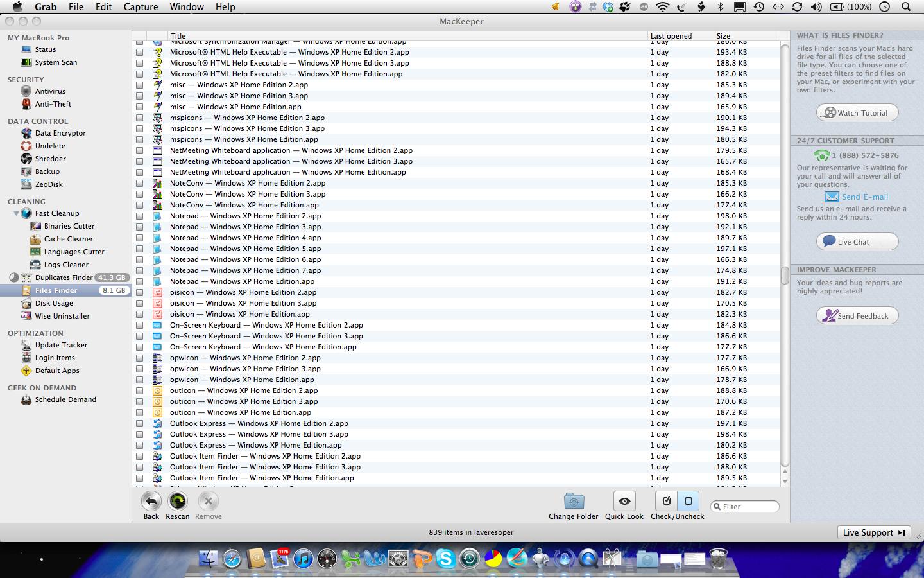Select NetMeeting Whiteboard application Windows XP Home Edition 2.app row

point(457,150)
